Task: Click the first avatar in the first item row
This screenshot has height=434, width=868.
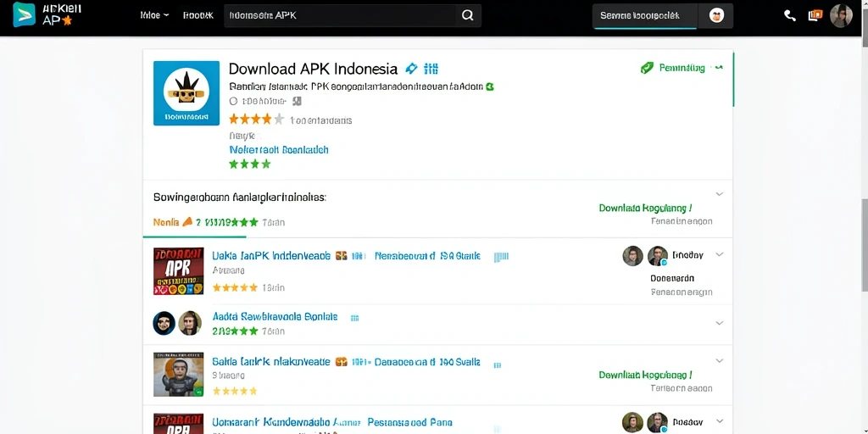Action: coord(632,256)
